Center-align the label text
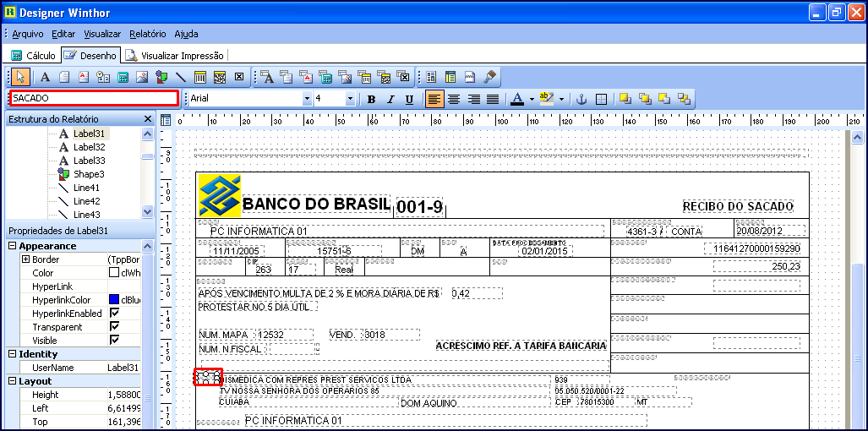The height and width of the screenshot is (431, 868). (x=454, y=100)
